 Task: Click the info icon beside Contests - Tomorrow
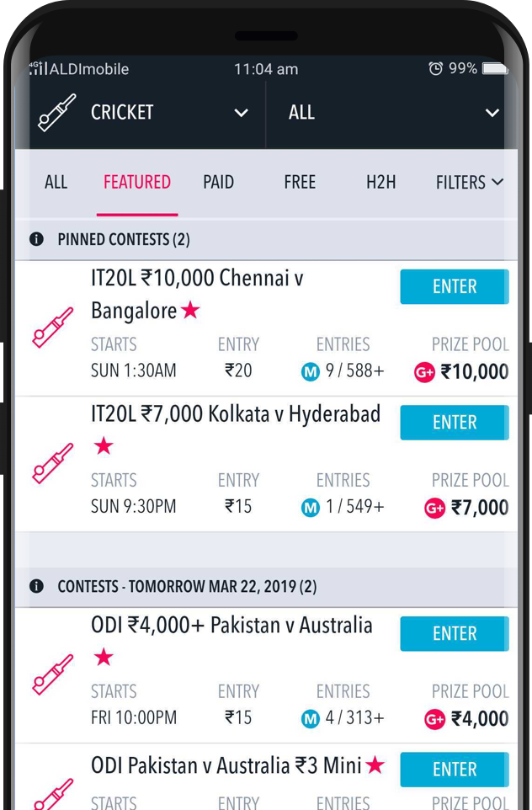(36, 586)
